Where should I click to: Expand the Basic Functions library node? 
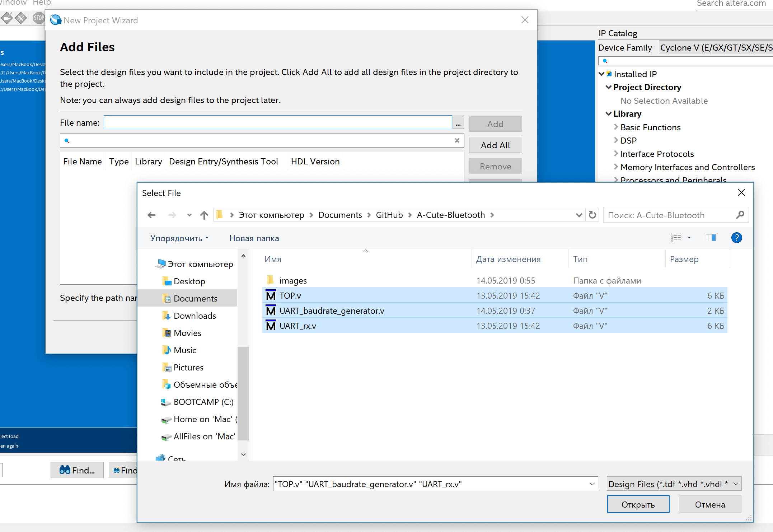(616, 127)
